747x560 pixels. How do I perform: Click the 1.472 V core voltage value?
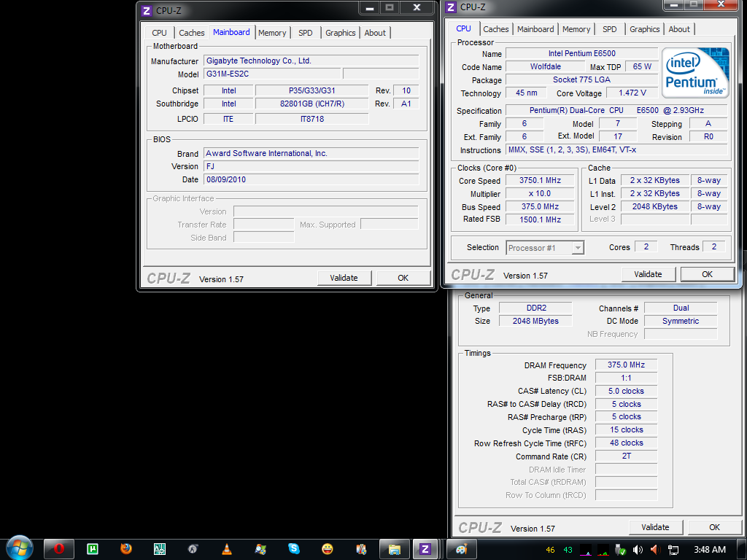632,93
